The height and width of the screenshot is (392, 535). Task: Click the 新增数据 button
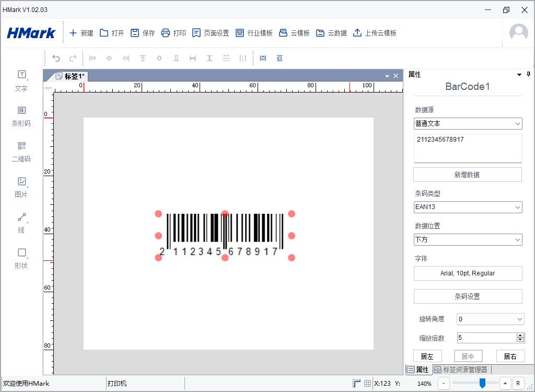point(468,175)
